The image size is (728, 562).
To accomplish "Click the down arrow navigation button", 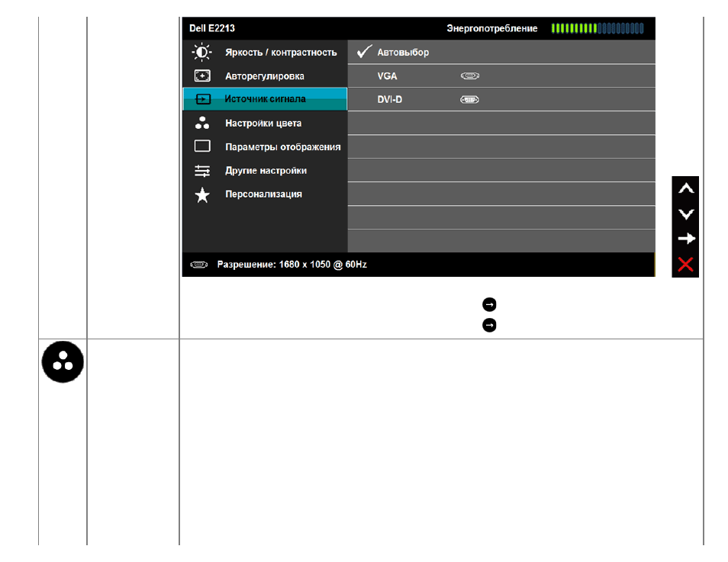I will [686, 214].
